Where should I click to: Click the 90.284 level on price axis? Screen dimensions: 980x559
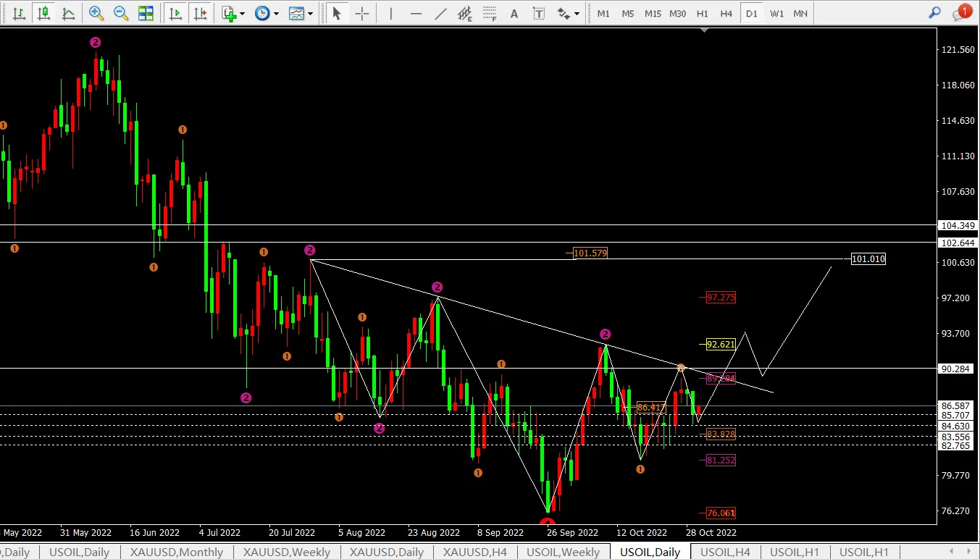956,369
